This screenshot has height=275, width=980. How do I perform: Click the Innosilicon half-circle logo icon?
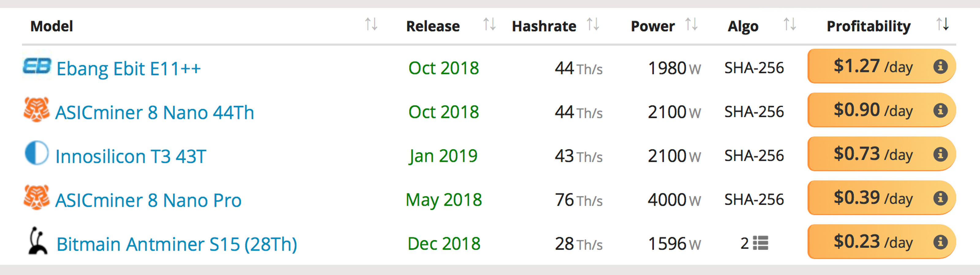tap(36, 153)
